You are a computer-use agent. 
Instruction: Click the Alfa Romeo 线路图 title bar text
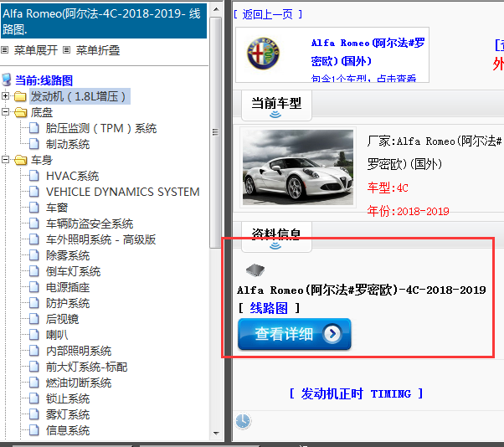101,21
